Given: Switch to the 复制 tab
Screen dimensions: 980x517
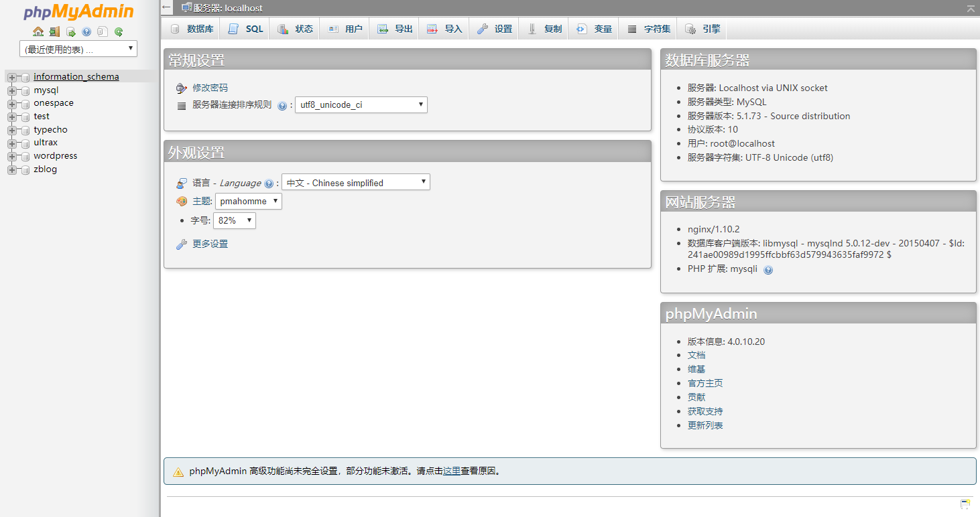Looking at the screenshot, I should (x=544, y=29).
